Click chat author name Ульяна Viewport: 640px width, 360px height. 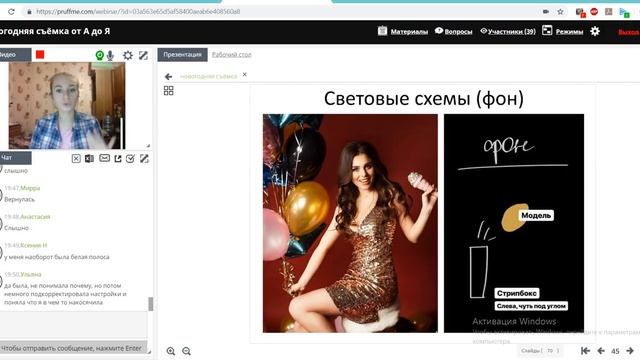[31, 274]
